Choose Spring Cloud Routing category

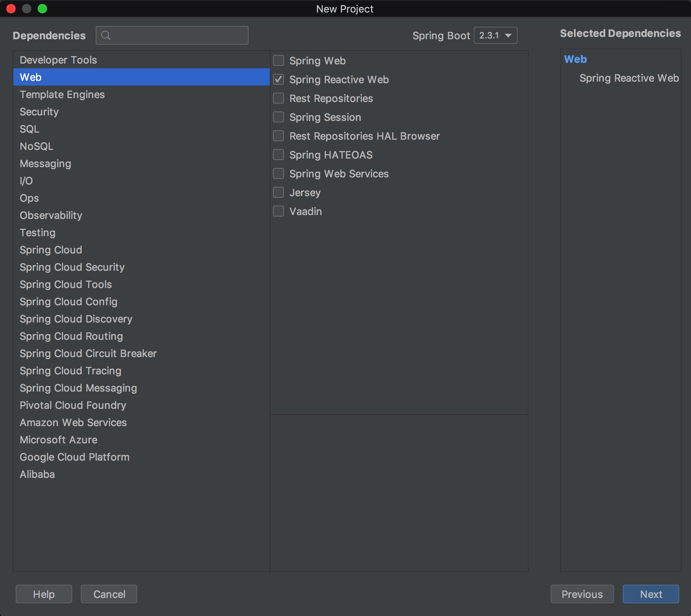[x=142, y=336]
